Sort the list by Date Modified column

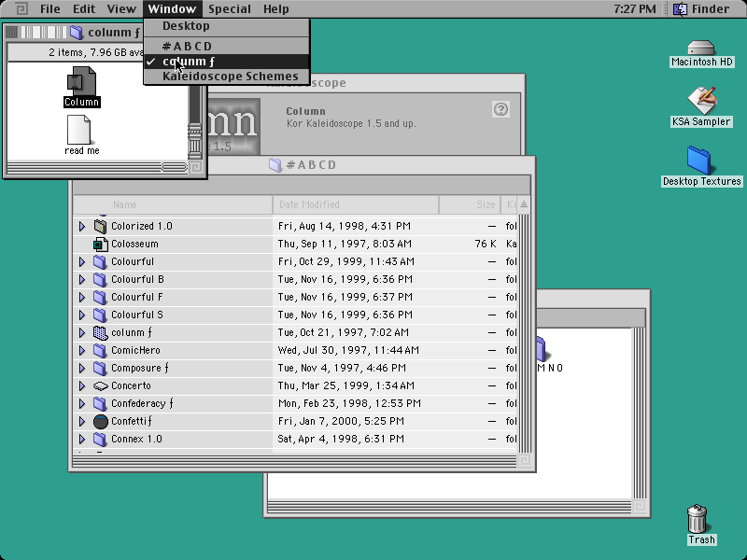pos(356,204)
